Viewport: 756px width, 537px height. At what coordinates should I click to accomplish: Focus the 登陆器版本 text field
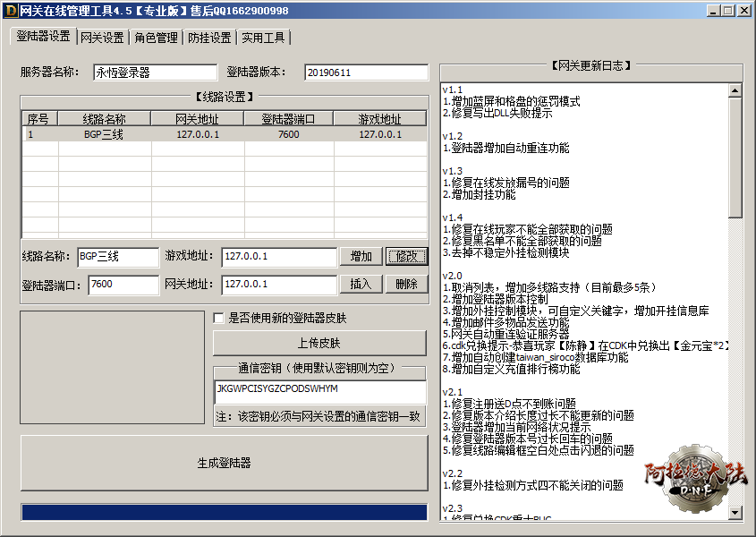(365, 72)
